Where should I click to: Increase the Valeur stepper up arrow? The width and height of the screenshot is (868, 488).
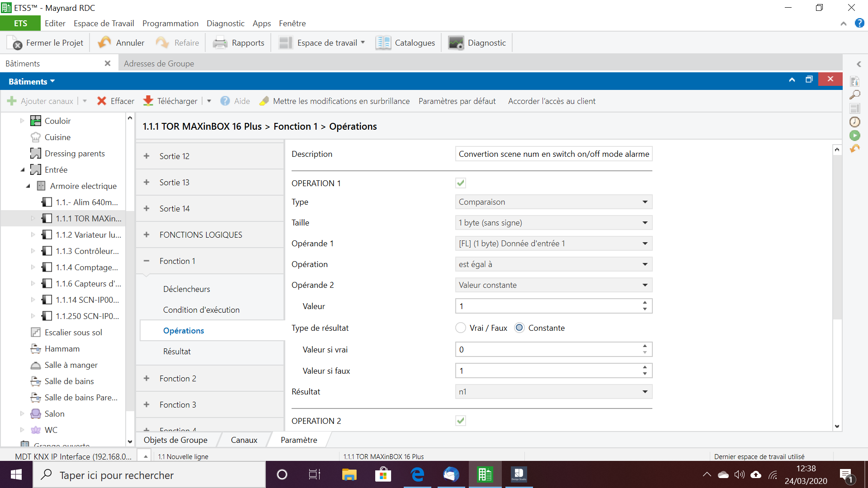645,303
